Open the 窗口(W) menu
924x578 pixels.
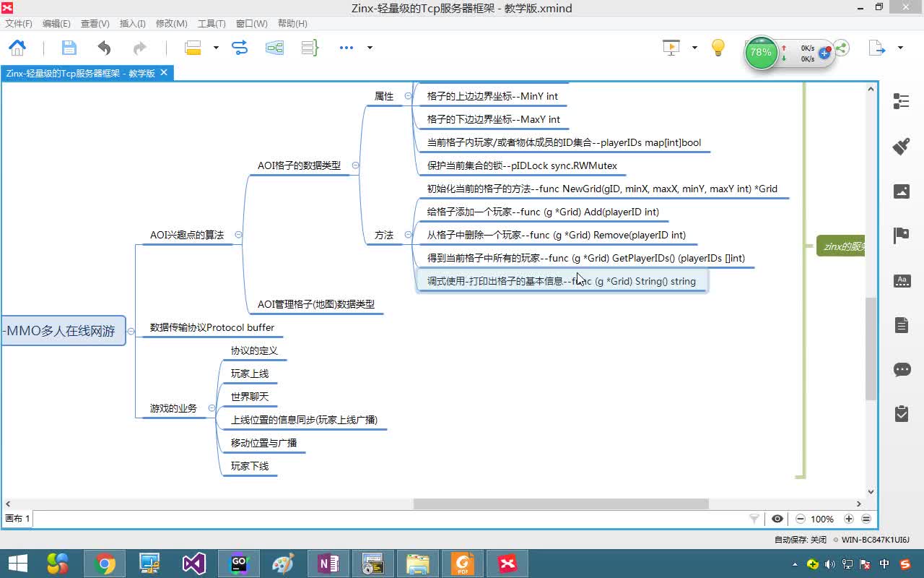click(x=251, y=24)
